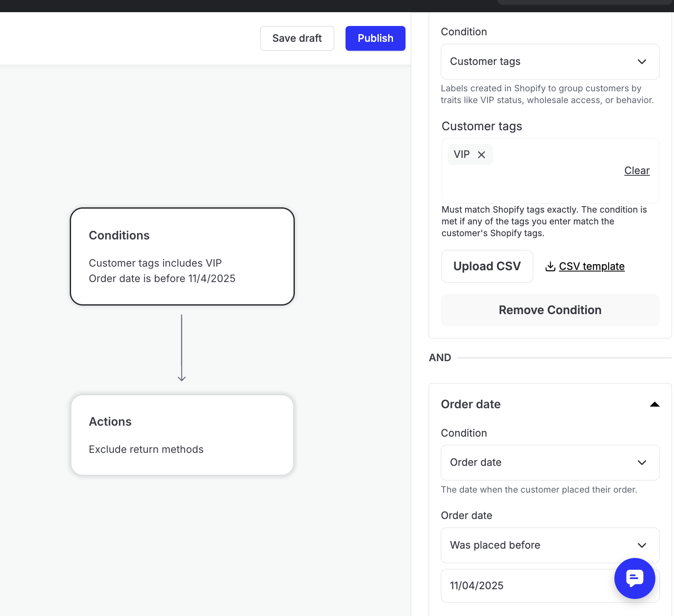
Task: Select the Conditions node on canvas
Action: coord(182,256)
